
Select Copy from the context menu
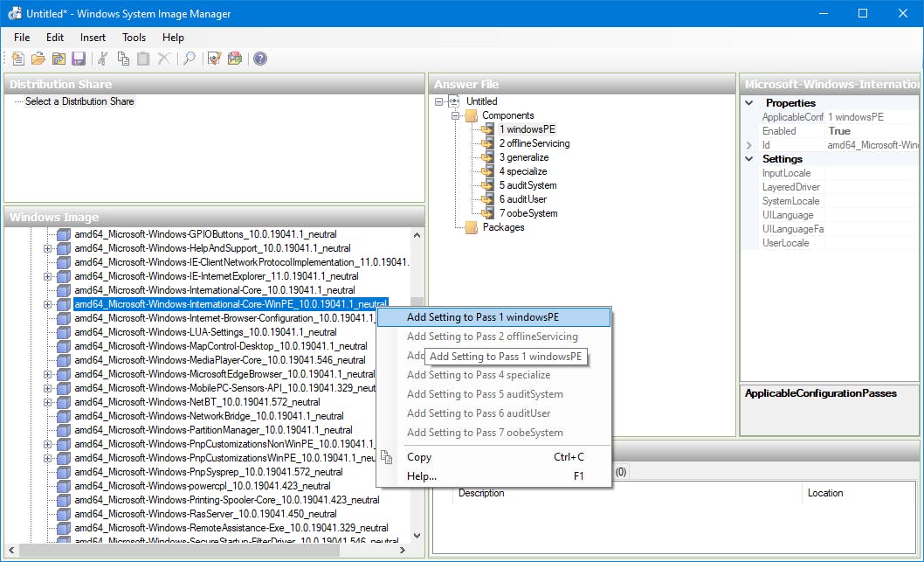click(419, 457)
